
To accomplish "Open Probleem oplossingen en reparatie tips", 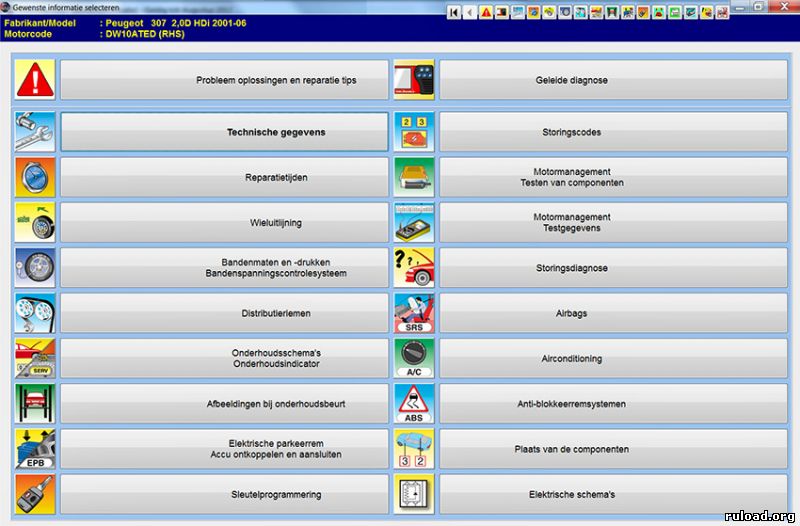I will pyautogui.click(x=224, y=80).
